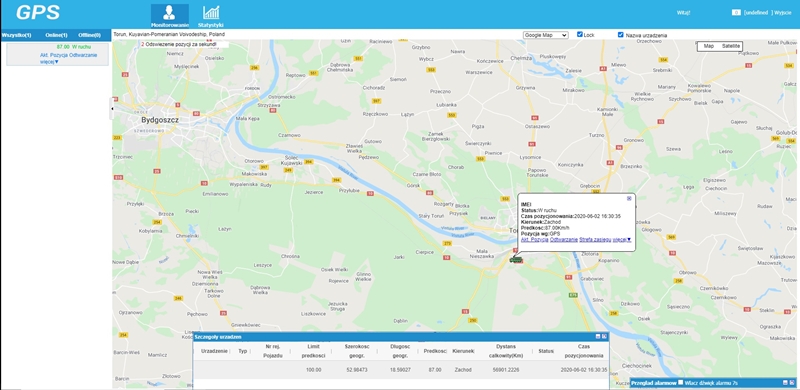Viewport: 800px width, 390px height.
Task: Switch the map to Satellite view
Action: tap(731, 46)
